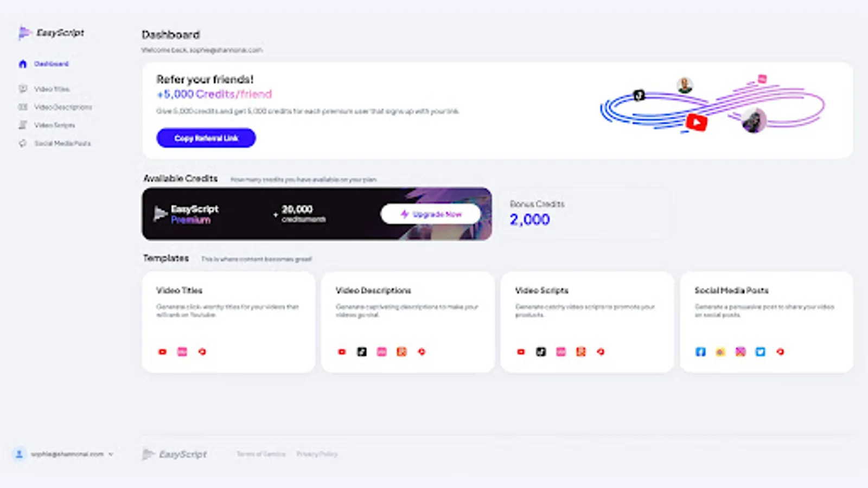This screenshot has height=488, width=868.
Task: Select the Social Media Posts sidebar icon
Action: click(23, 144)
